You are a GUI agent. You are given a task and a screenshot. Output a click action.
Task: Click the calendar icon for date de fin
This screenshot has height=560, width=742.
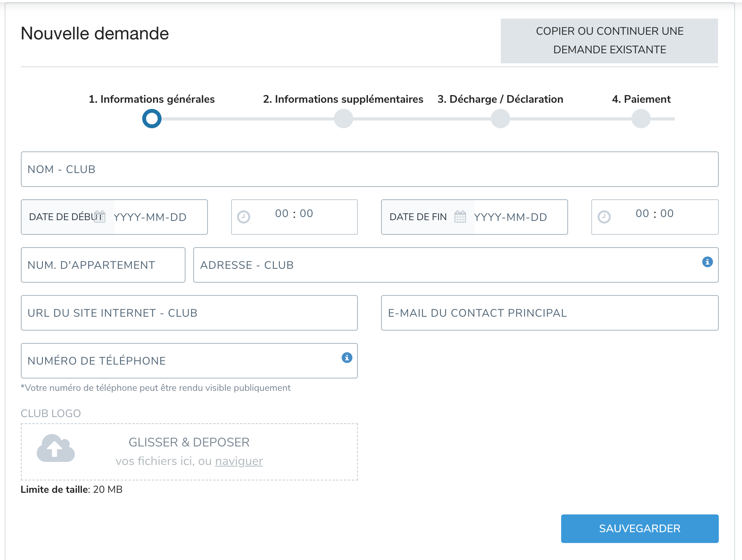[x=460, y=217]
